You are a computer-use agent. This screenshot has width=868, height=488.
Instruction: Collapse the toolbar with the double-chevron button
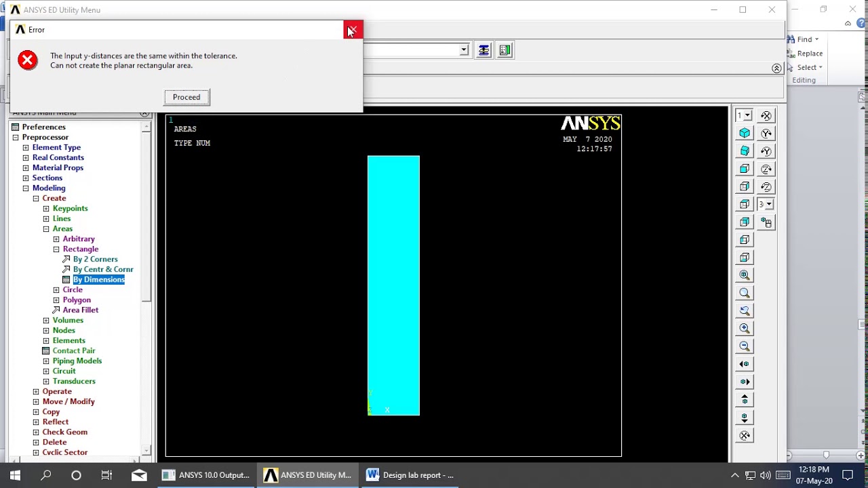point(776,68)
